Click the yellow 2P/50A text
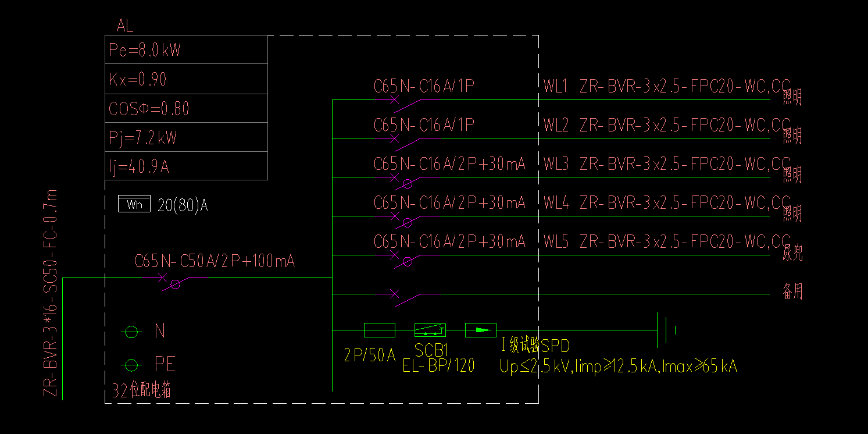 (x=370, y=355)
